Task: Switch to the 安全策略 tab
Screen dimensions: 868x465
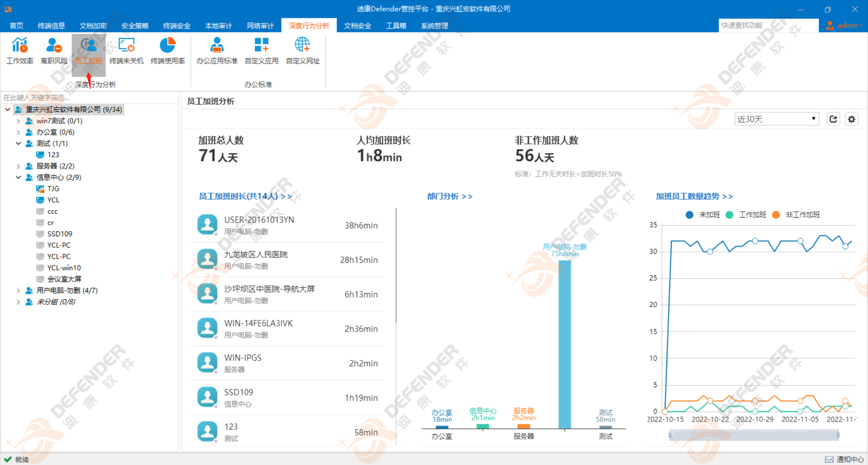Action: pyautogui.click(x=135, y=26)
